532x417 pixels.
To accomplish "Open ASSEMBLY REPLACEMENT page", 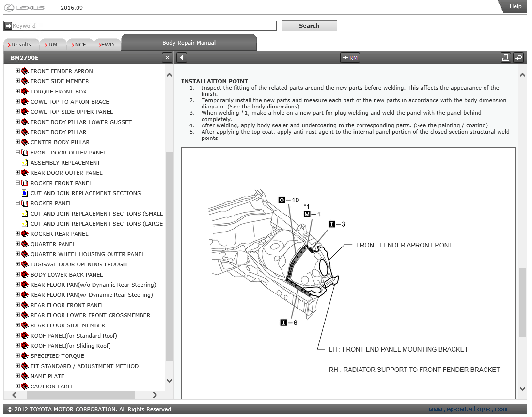I will click(65, 163).
